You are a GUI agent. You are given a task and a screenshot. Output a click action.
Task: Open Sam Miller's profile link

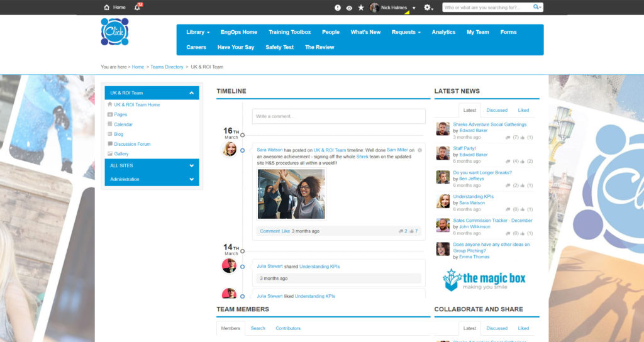(397, 150)
